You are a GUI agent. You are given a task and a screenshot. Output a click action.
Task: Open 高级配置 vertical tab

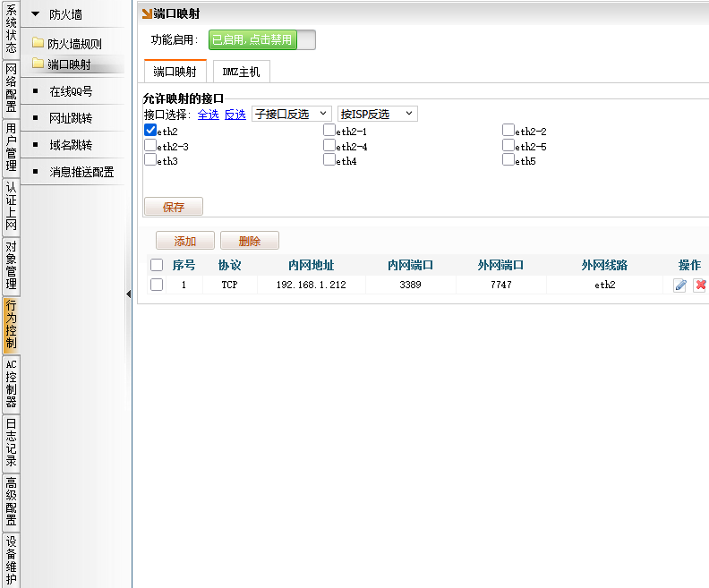[11, 502]
